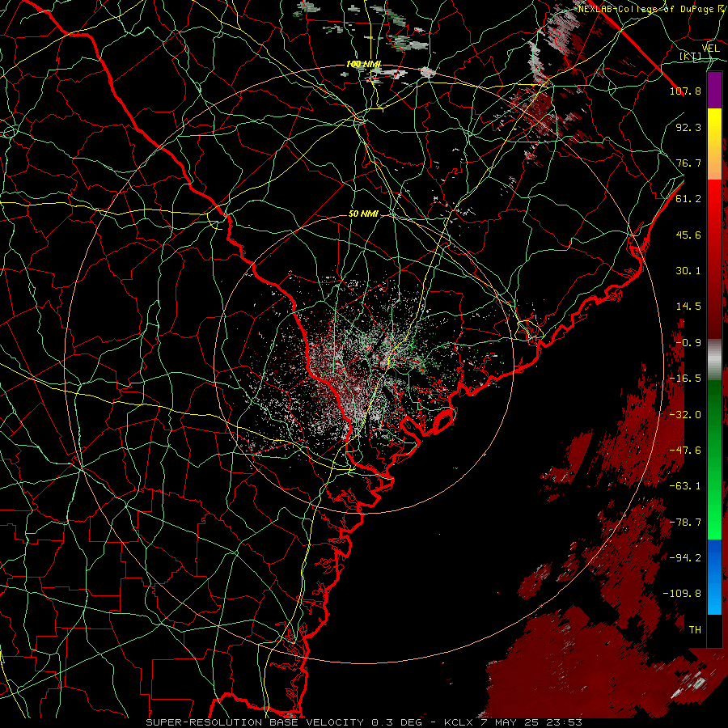Click the 50 NMI range ring label

[x=363, y=214]
